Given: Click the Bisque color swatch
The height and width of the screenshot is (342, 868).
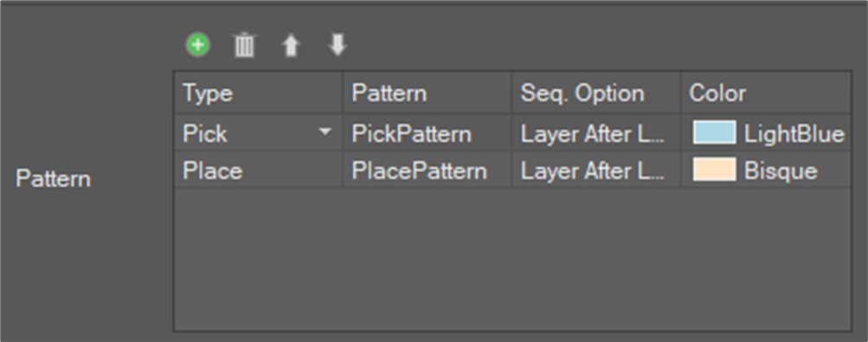Looking at the screenshot, I should tap(714, 170).
